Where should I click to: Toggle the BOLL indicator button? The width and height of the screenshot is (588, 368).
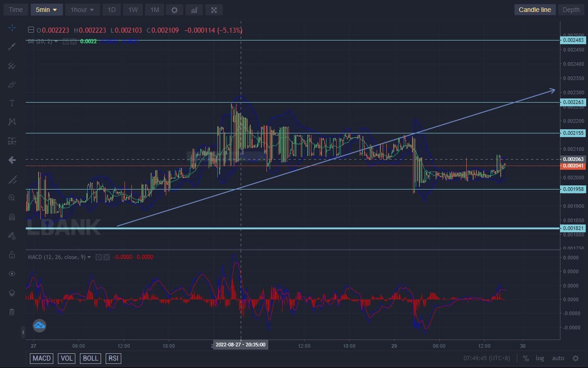coord(90,358)
